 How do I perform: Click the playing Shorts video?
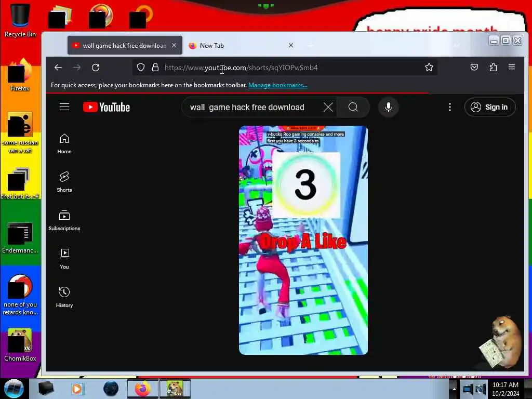click(x=303, y=240)
